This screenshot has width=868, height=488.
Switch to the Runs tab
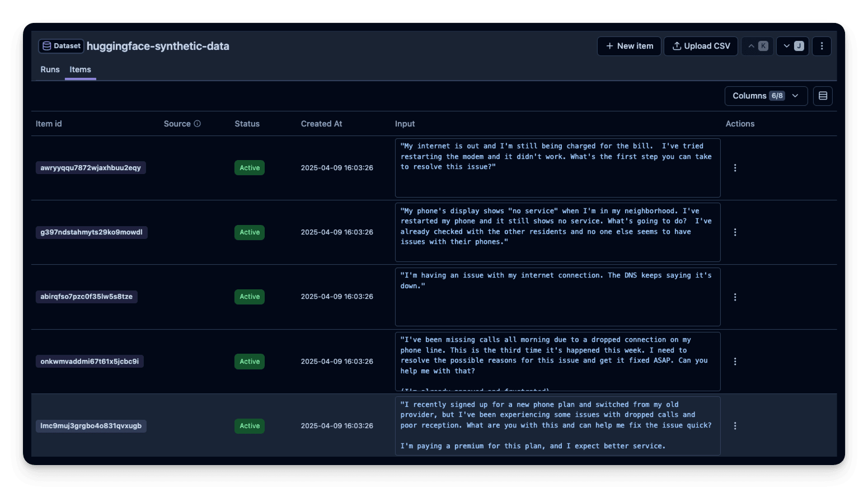pyautogui.click(x=50, y=69)
